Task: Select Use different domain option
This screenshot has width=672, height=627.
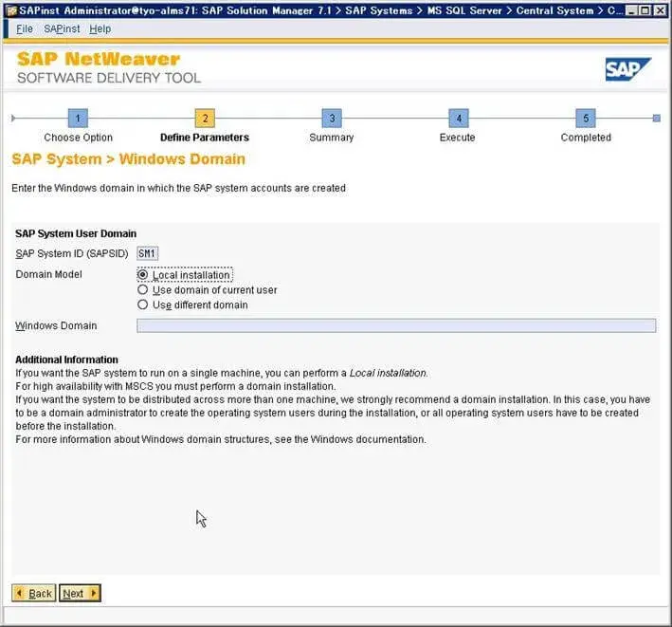Action: 143,304
